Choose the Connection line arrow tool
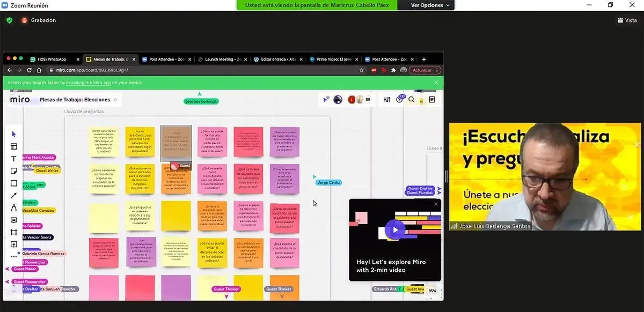Viewport: 644px width, 312px height. point(14,196)
